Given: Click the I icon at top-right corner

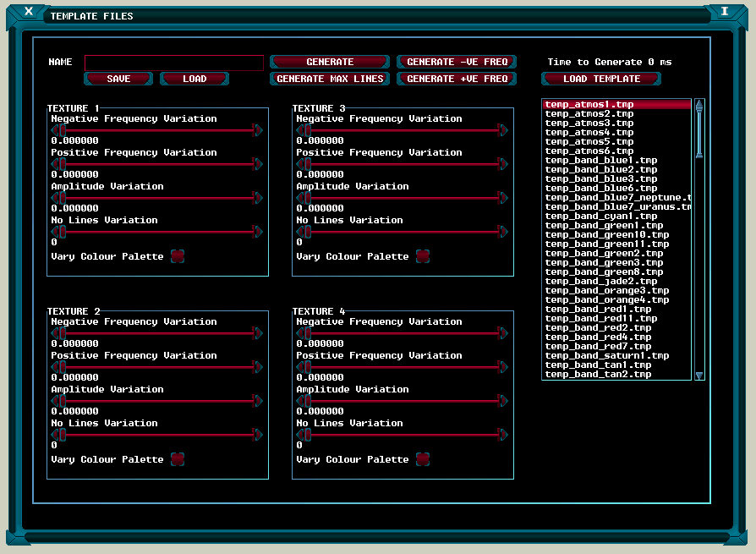Looking at the screenshot, I should point(725,11).
